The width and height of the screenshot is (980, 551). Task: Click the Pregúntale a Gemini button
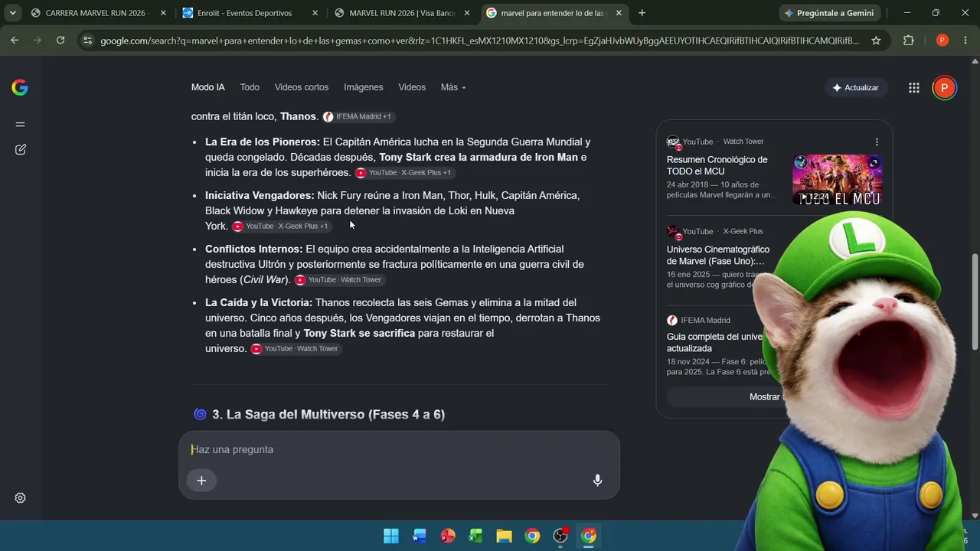[x=829, y=13]
